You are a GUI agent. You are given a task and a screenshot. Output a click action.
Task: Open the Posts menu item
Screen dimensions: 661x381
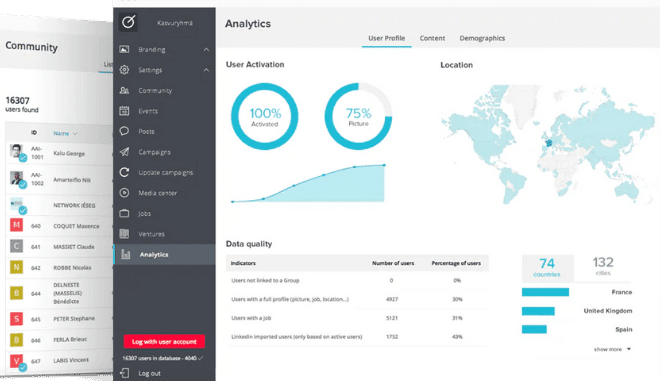tap(146, 131)
